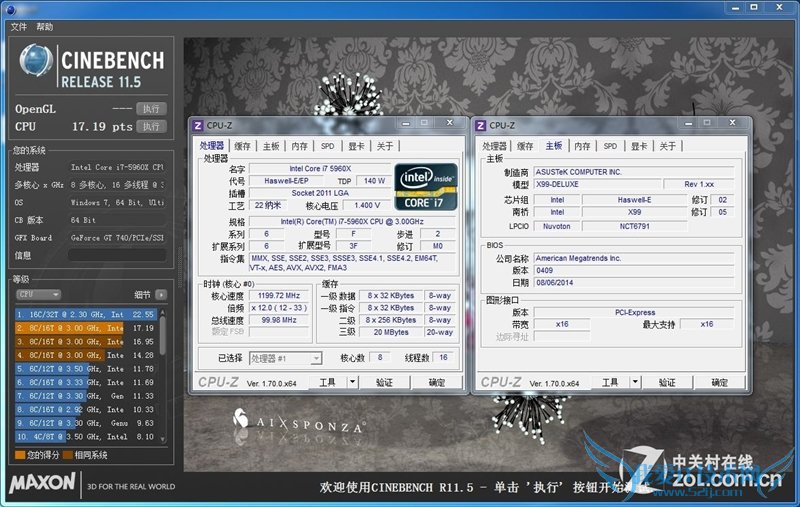Switch to SPD tab in right CPU-Z
This screenshot has width=800, height=507.
[x=609, y=146]
